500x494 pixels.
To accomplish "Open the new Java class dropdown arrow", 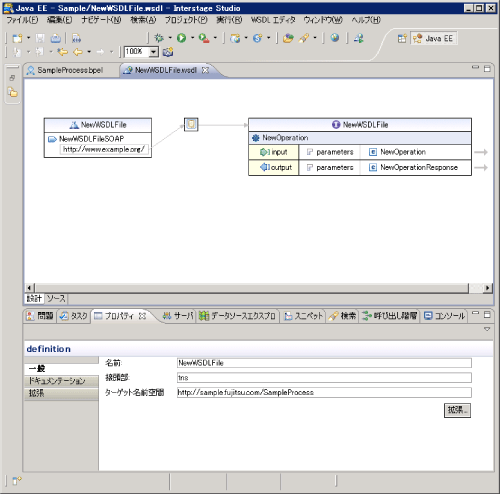I will pos(268,38).
